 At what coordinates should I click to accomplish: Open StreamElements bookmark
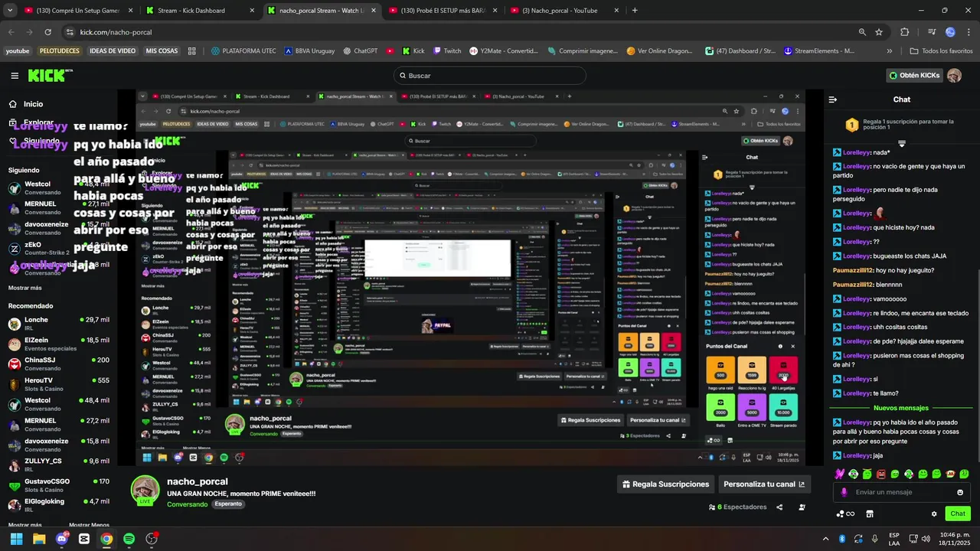point(818,51)
